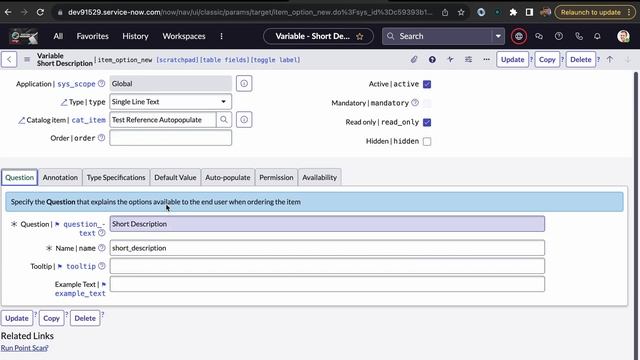This screenshot has width=640, height=360.
Task: Click the Tooltip input field
Action: [x=327, y=266]
